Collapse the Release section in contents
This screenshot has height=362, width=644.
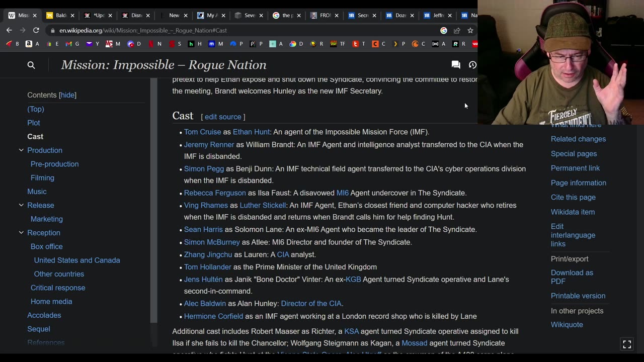point(21,205)
